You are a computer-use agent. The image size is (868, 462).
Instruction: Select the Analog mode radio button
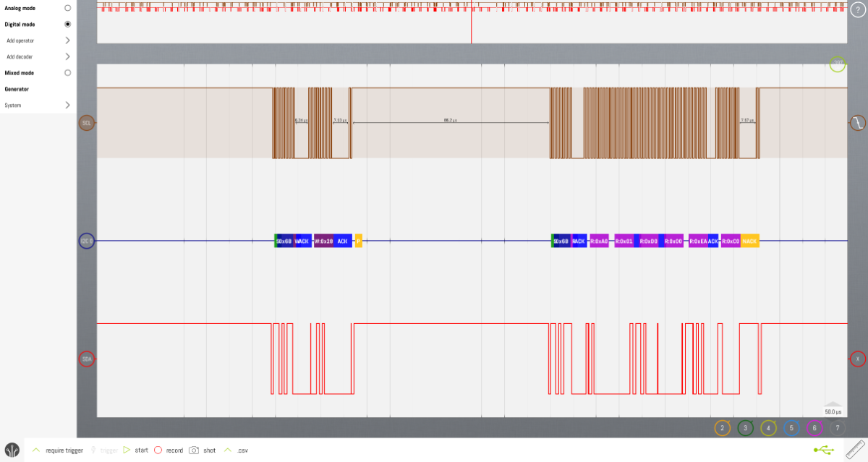(68, 8)
